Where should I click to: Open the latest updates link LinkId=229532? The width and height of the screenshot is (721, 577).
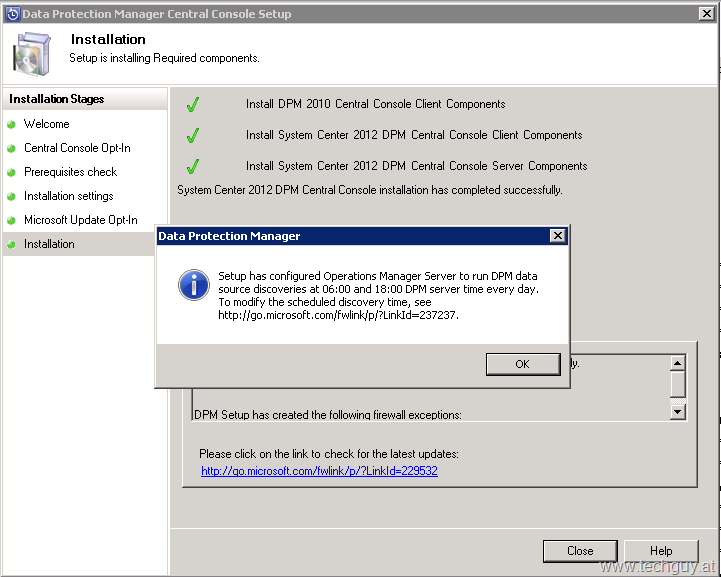point(319,471)
